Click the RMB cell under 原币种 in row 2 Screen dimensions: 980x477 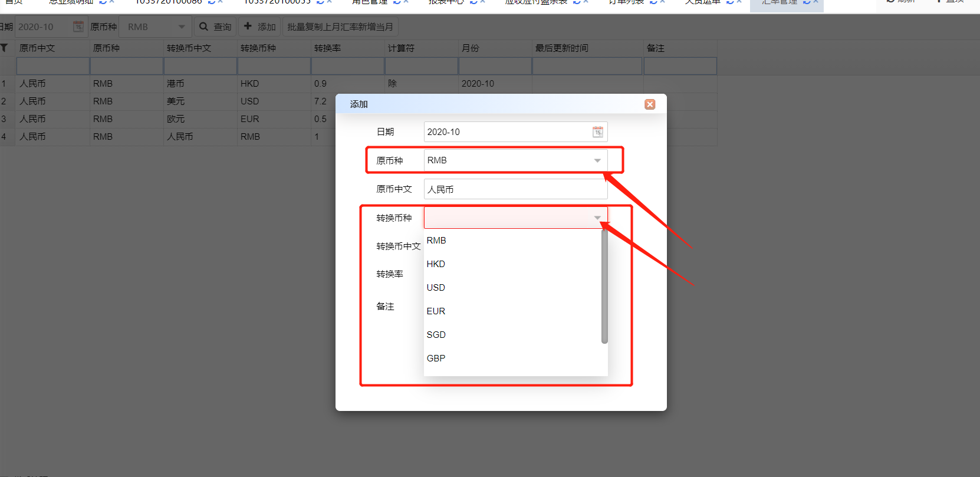(x=127, y=101)
